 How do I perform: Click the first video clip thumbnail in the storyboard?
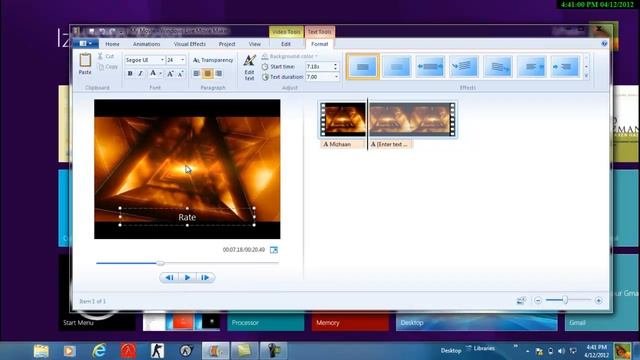(x=343, y=119)
